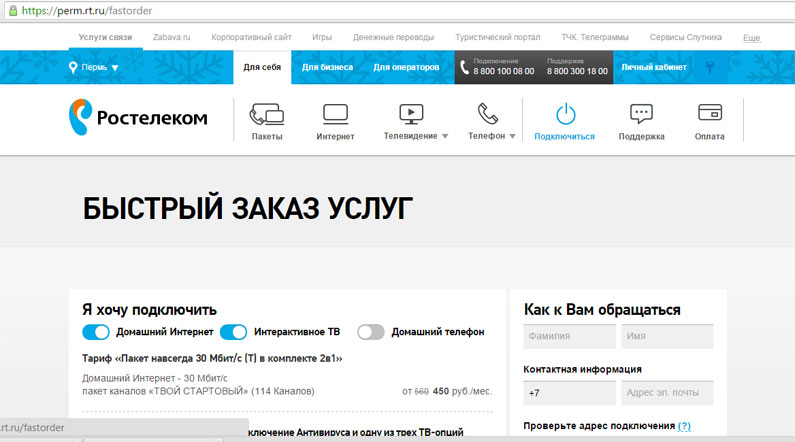Click the key icon beside Личный кабинет
795x442 pixels.
710,68
